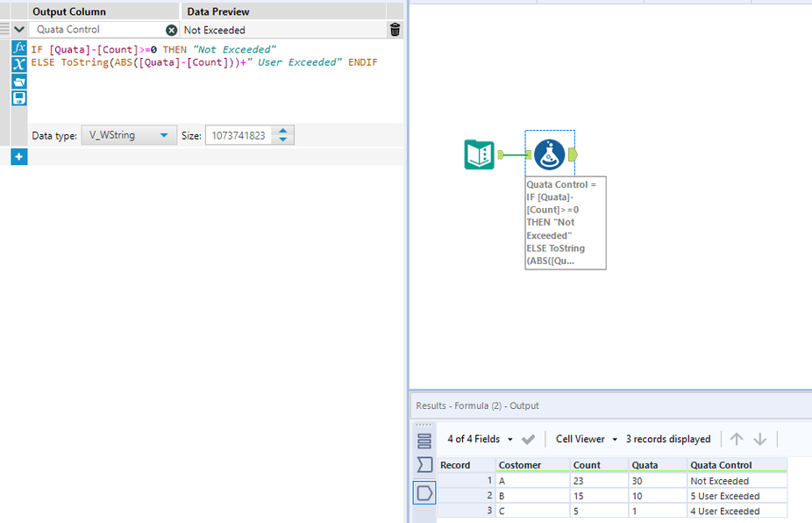Open the 4 of 4 Fields dropdown
This screenshot has height=523, width=812.
[480, 439]
